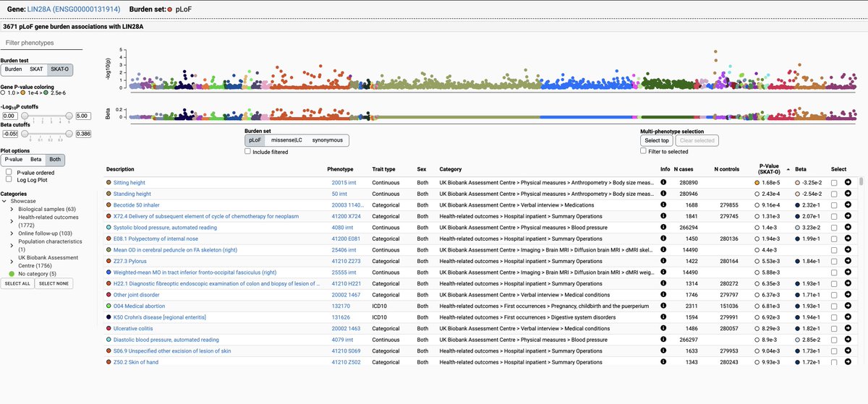Tick select checkbox for Sitting height row
The height and width of the screenshot is (404, 868).
point(834,183)
